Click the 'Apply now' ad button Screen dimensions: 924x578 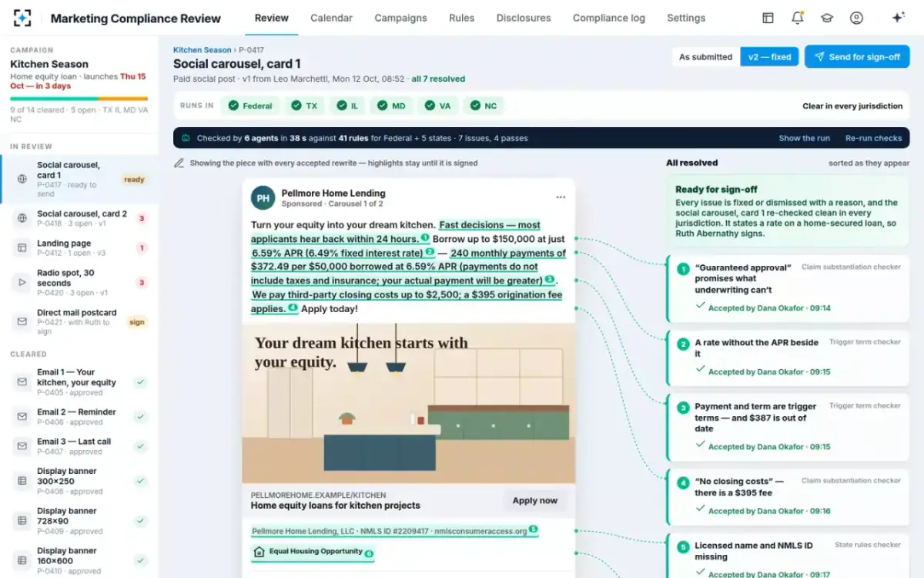[535, 500]
